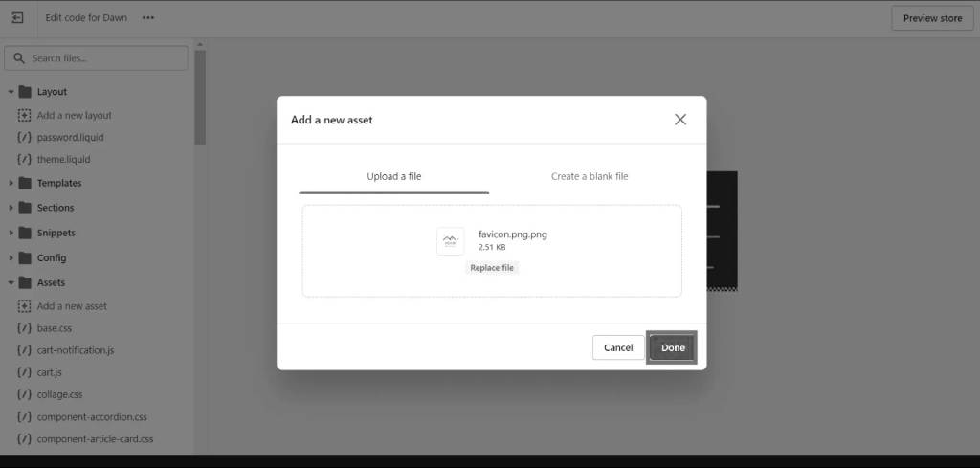Open password.liquid file

[70, 138]
